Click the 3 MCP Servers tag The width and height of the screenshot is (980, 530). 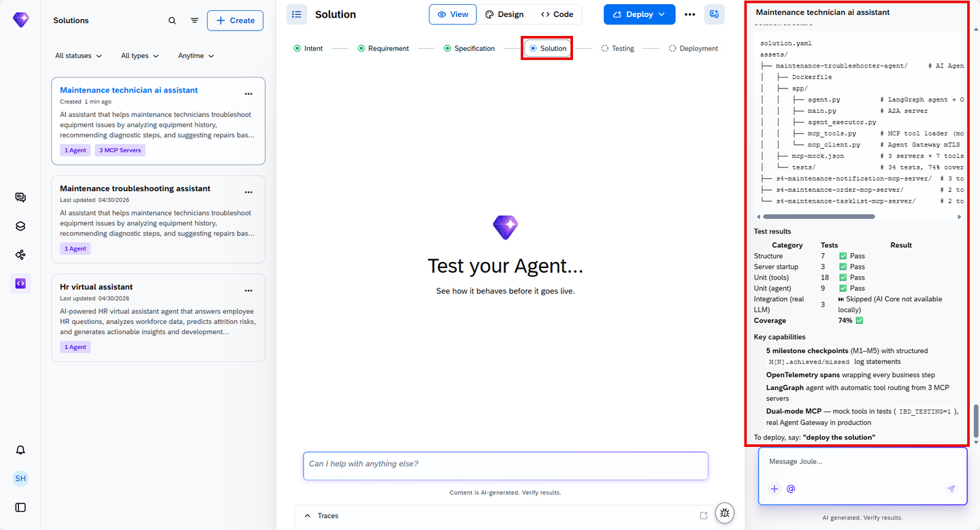click(x=120, y=150)
